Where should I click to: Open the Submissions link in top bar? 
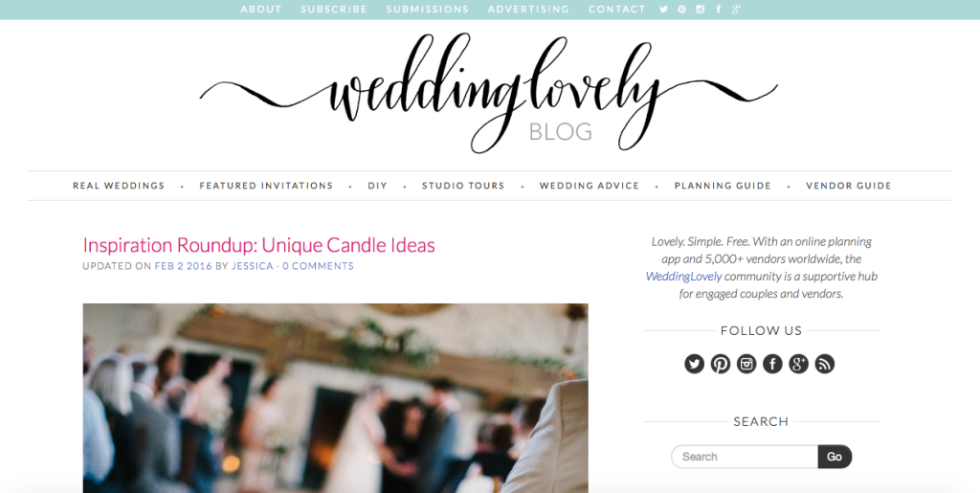click(428, 10)
